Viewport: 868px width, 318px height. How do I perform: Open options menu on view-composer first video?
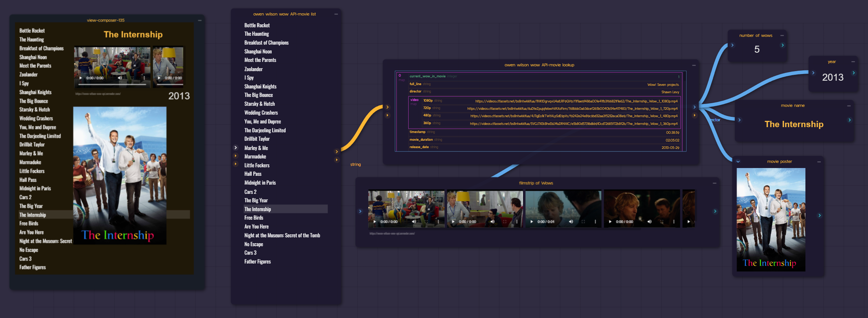click(144, 78)
